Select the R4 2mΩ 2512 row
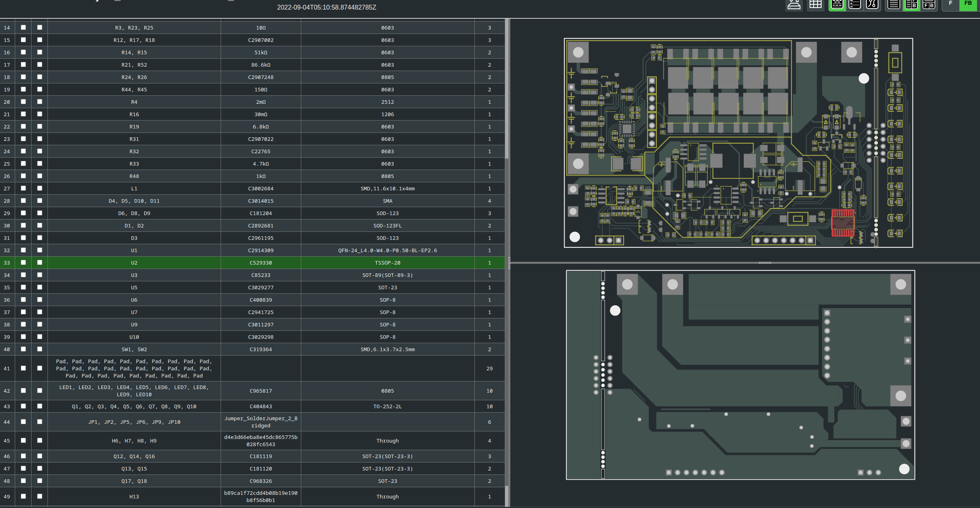The height and width of the screenshot is (508, 980). coord(134,102)
